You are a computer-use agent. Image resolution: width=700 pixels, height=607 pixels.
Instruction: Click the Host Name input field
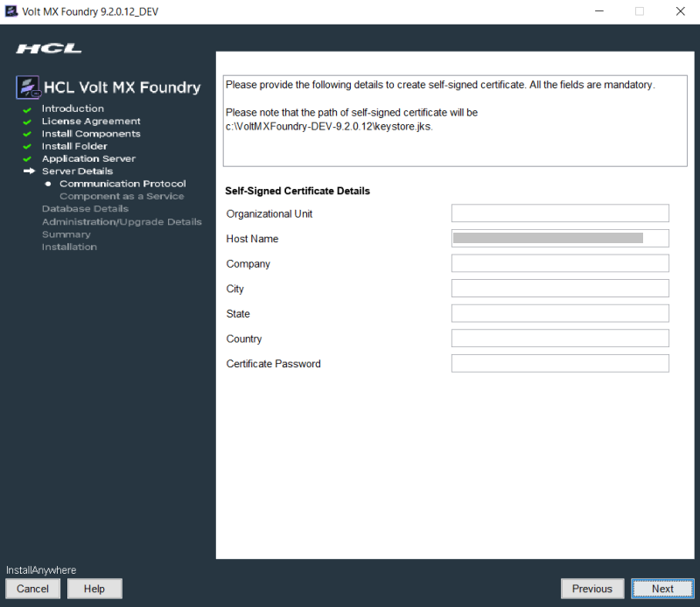(x=560, y=239)
